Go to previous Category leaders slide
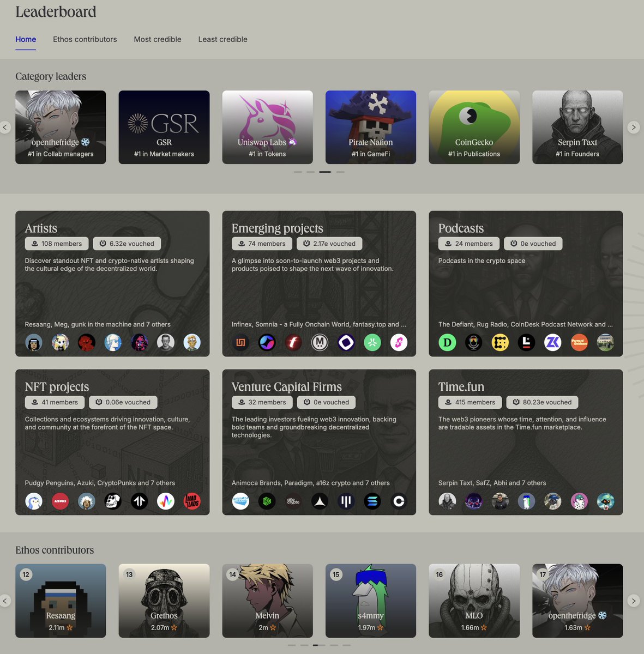The image size is (644, 654). (5, 128)
